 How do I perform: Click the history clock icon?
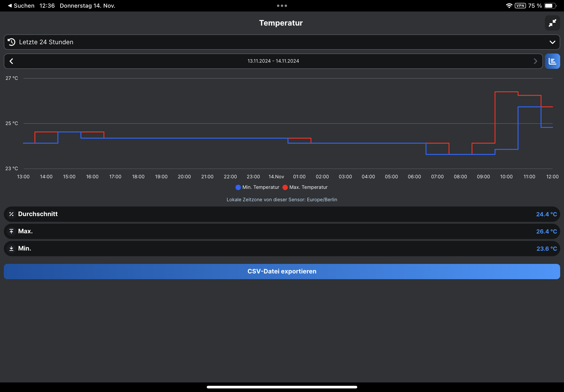pos(11,42)
